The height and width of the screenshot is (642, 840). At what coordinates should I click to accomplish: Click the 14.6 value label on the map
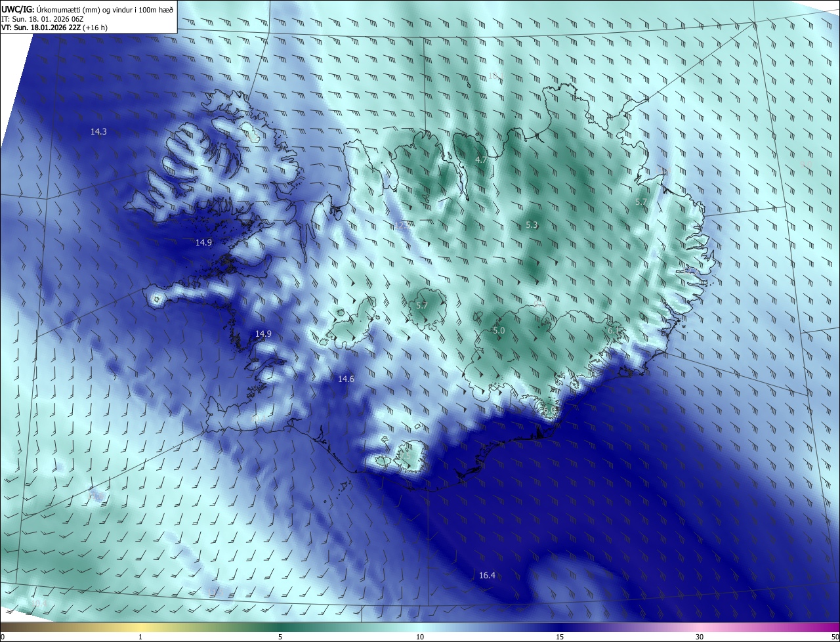pos(346,379)
